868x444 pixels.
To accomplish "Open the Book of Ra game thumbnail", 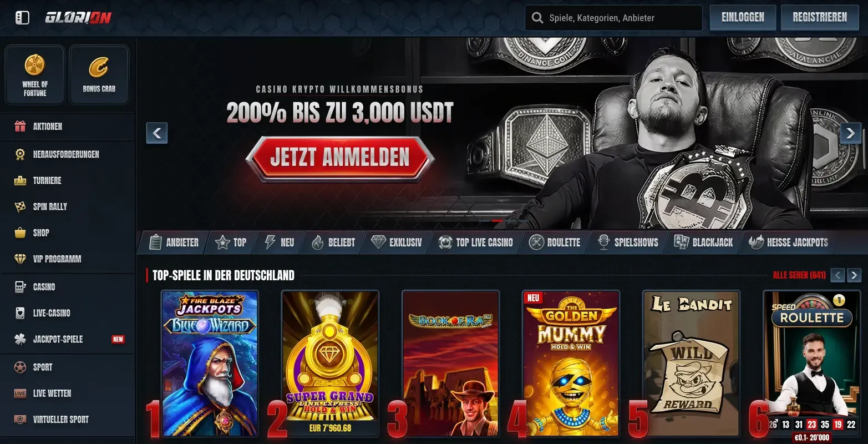I will 450,364.
